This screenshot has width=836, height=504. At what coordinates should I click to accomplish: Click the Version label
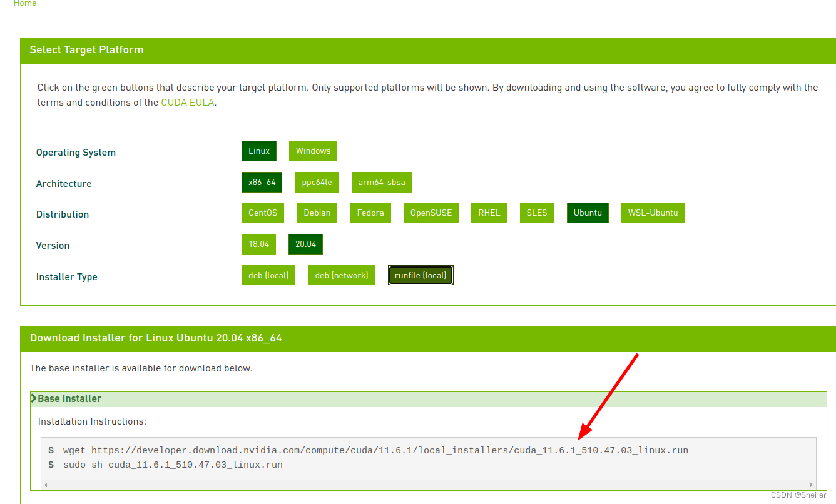click(53, 246)
